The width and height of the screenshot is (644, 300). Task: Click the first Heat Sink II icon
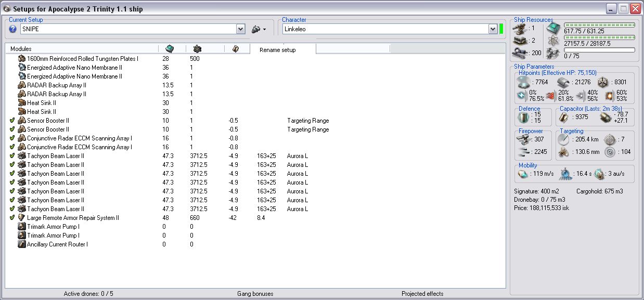(22, 102)
